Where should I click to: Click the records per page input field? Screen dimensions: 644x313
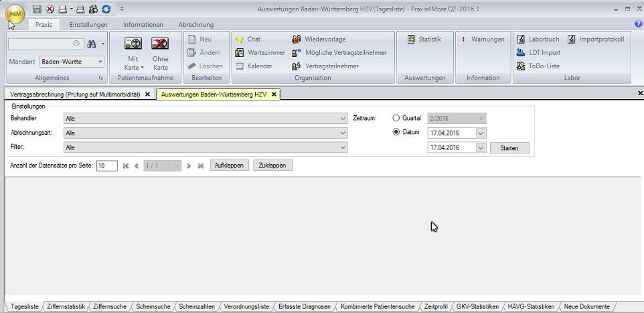(107, 166)
